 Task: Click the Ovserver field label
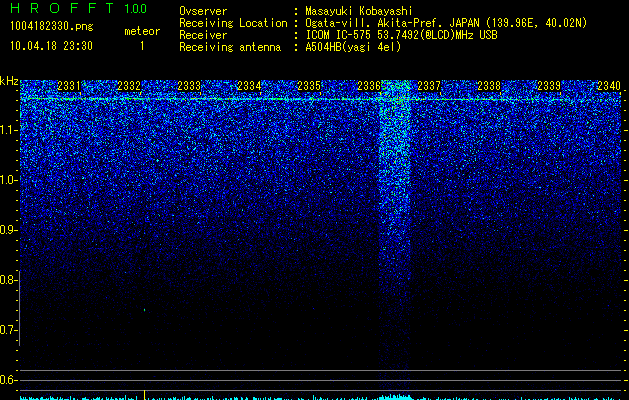pyautogui.click(x=203, y=11)
